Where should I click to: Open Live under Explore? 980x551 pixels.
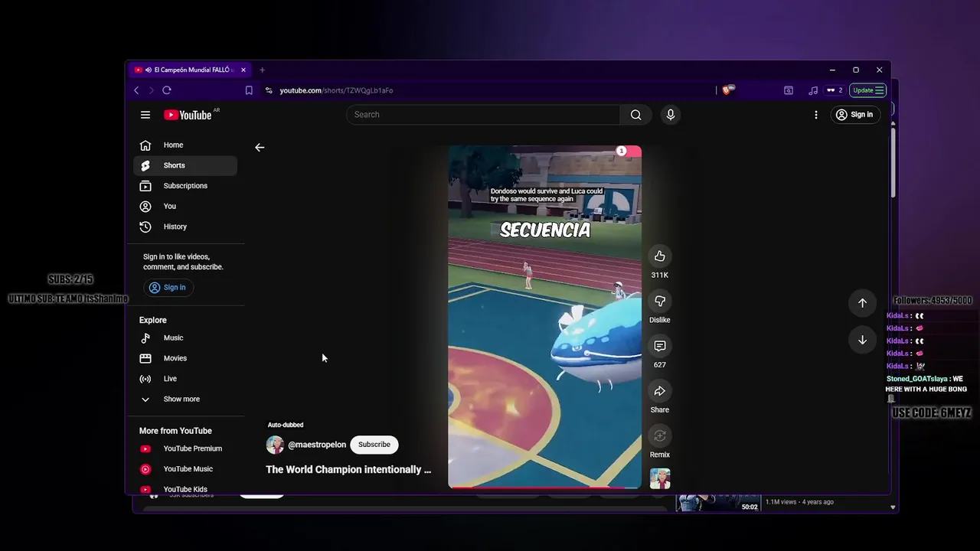[x=185, y=379]
